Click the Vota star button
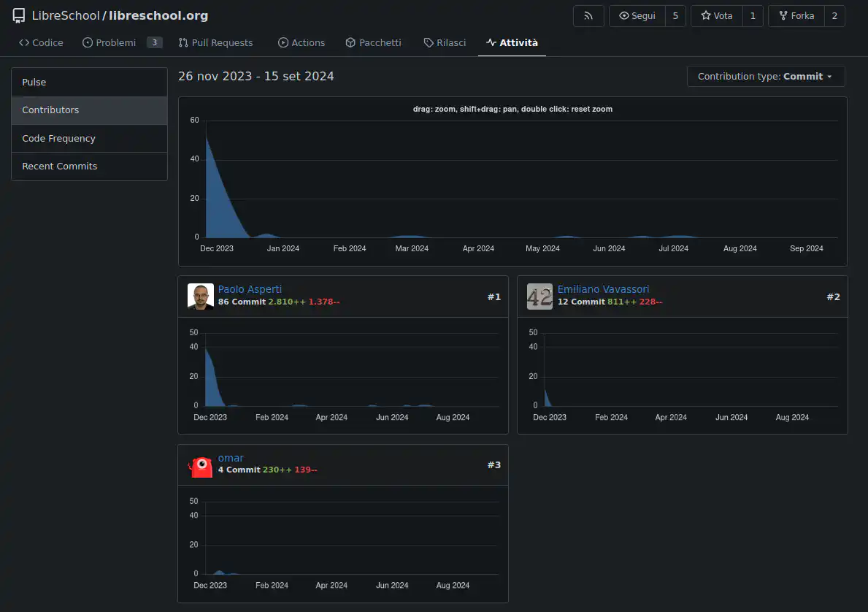 click(x=717, y=16)
